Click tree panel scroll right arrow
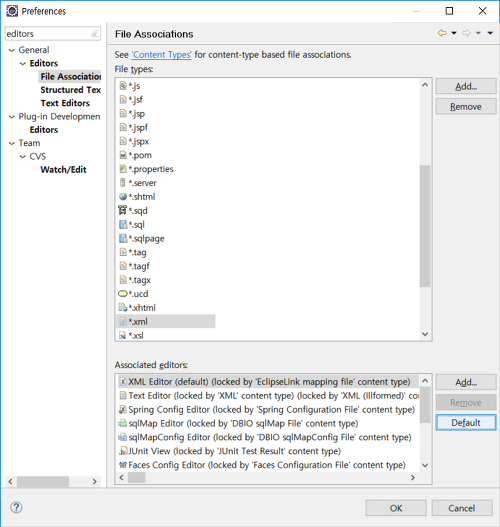Viewport: 500px width, 527px height. [94, 481]
